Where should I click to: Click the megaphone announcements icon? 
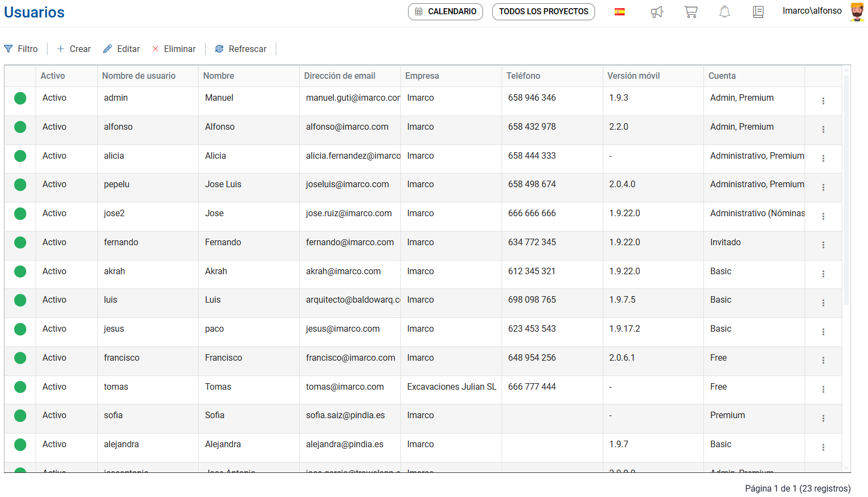point(657,12)
